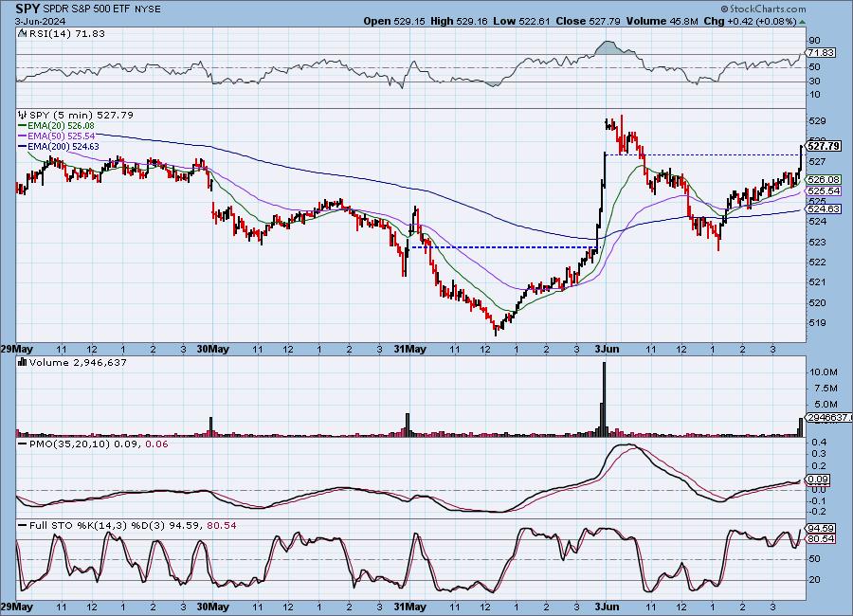Click the EMA(50) 525.54 legend text
Viewport: 853px width, 616px height.
(61, 136)
